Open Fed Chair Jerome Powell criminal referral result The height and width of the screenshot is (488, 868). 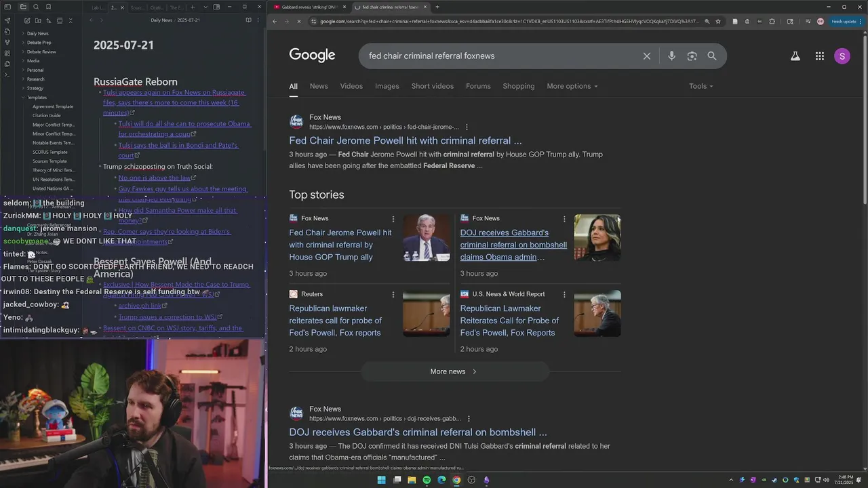click(x=406, y=141)
